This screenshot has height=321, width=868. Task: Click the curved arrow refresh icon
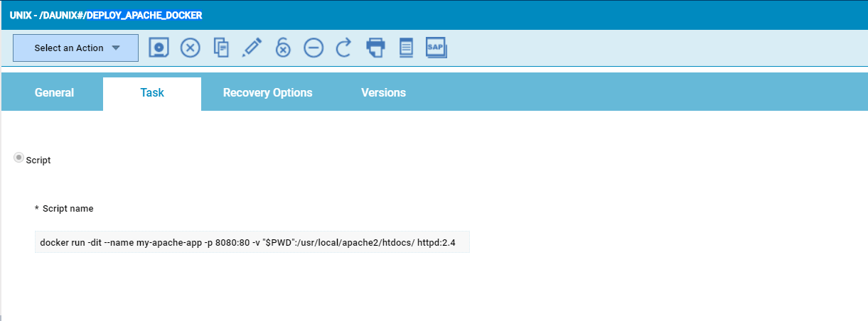(x=344, y=48)
